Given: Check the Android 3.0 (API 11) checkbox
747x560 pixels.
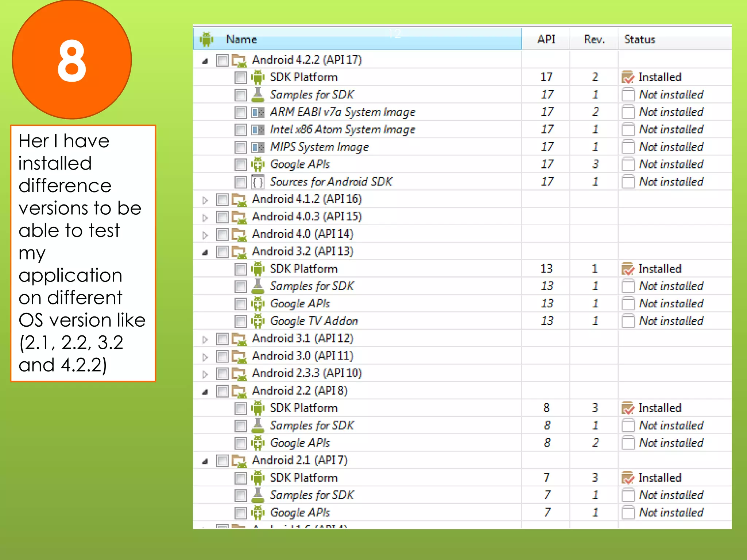Looking at the screenshot, I should tap(222, 357).
